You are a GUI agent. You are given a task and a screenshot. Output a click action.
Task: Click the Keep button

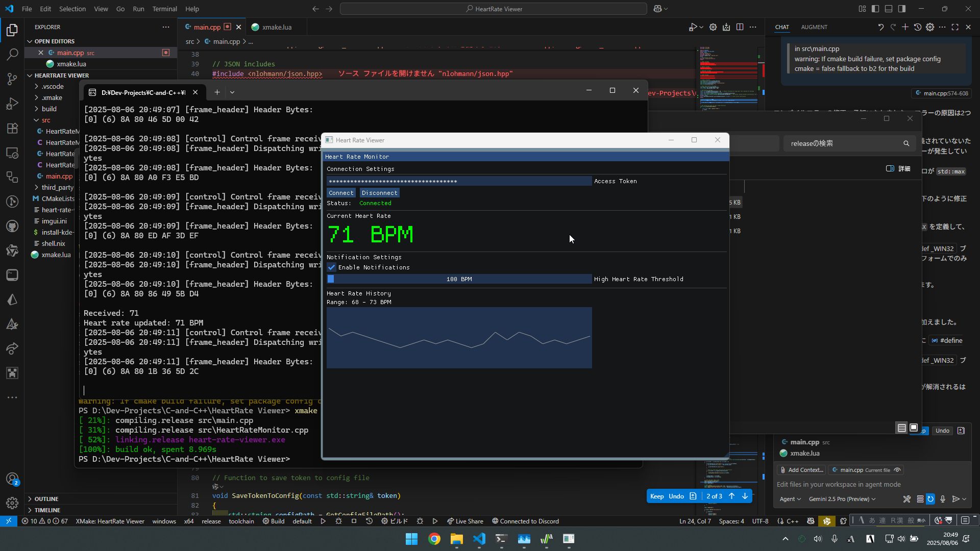click(657, 496)
